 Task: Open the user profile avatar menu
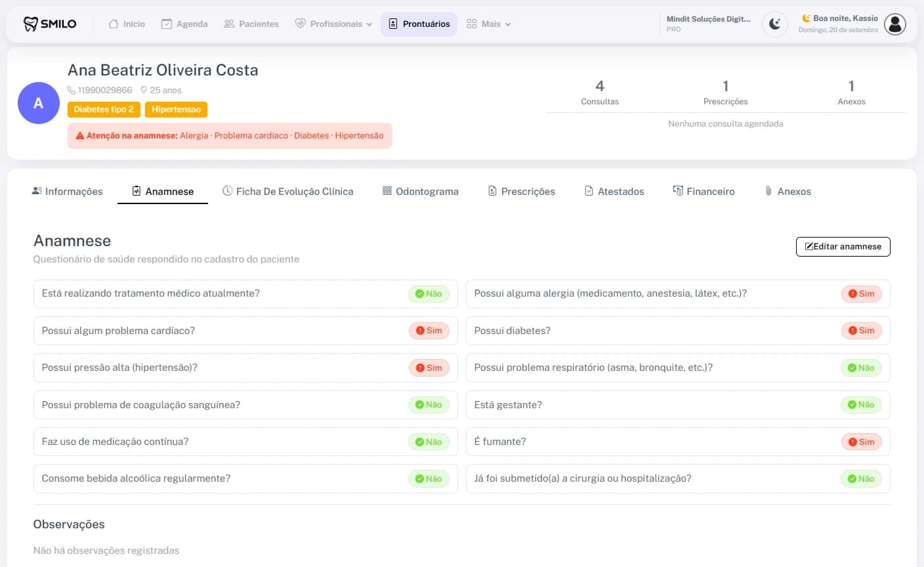[x=895, y=24]
